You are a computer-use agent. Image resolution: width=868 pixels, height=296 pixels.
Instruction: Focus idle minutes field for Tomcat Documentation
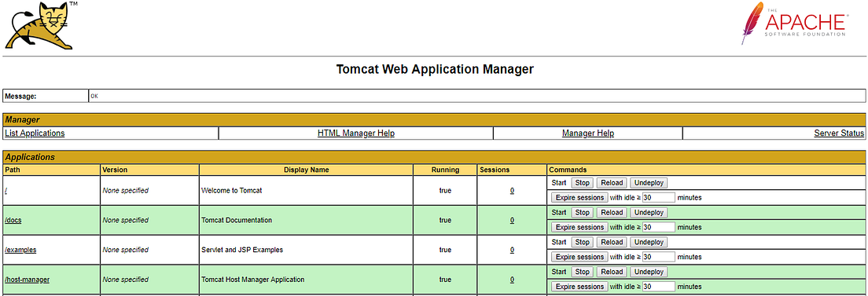coord(659,228)
